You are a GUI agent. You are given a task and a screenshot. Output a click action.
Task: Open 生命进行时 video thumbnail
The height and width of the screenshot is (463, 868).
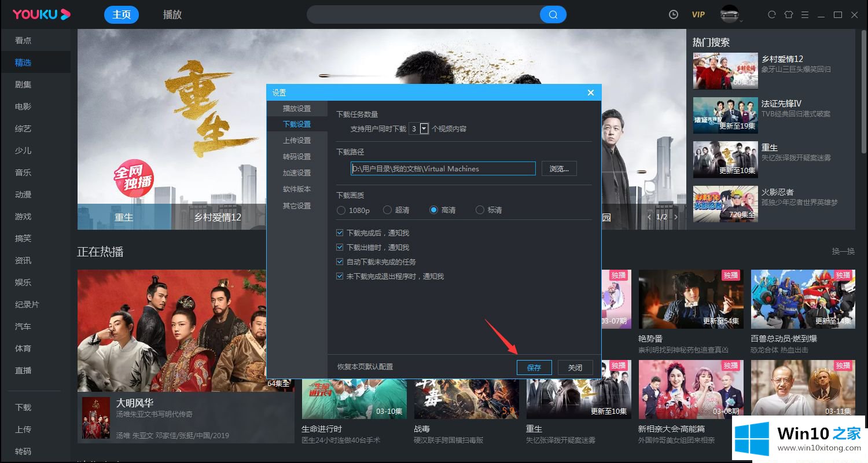pyautogui.click(x=354, y=399)
